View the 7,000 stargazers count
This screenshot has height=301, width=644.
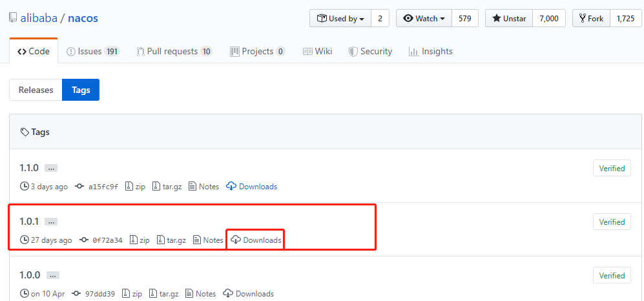point(548,19)
